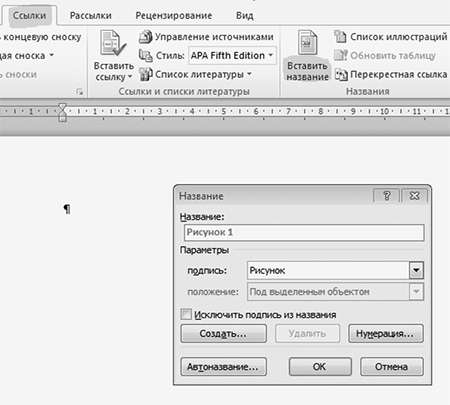Image resolution: width=450 pixels, height=405 pixels.
Task: Click the paragraph mark in document
Action: pos(67,209)
